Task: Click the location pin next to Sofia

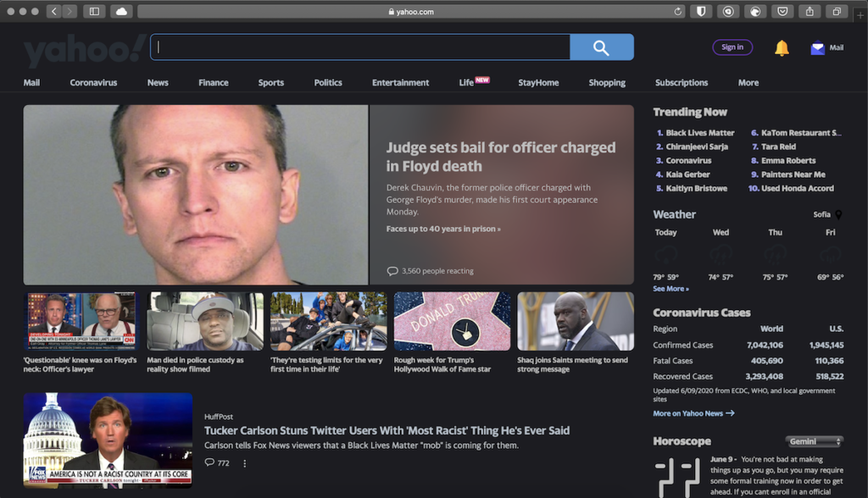Action: [837, 214]
